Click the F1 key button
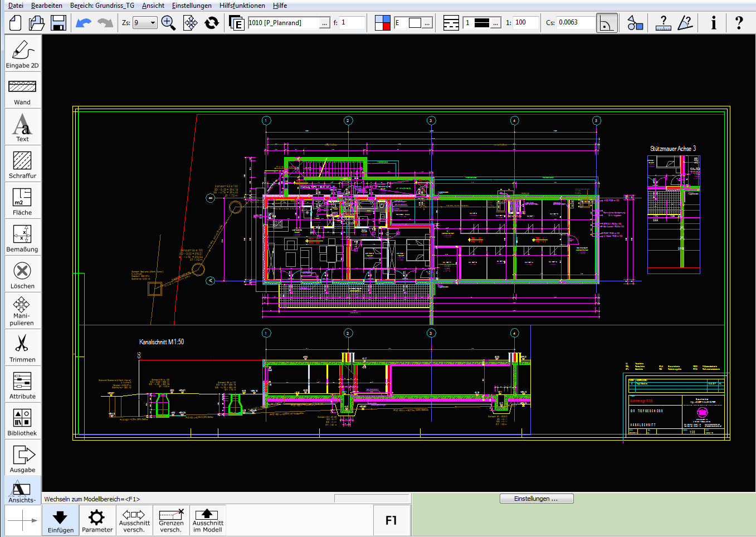 pyautogui.click(x=391, y=520)
